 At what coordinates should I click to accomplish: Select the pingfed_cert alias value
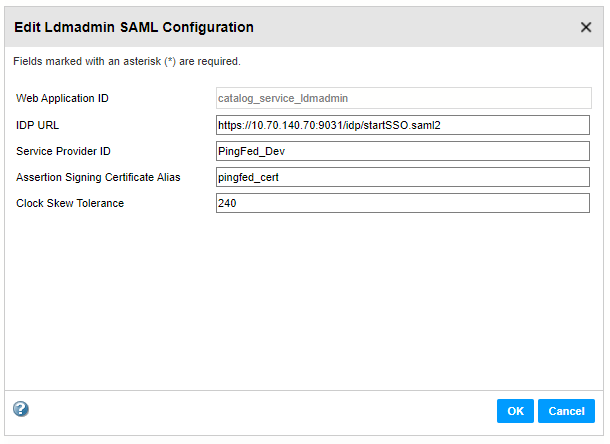click(248, 177)
